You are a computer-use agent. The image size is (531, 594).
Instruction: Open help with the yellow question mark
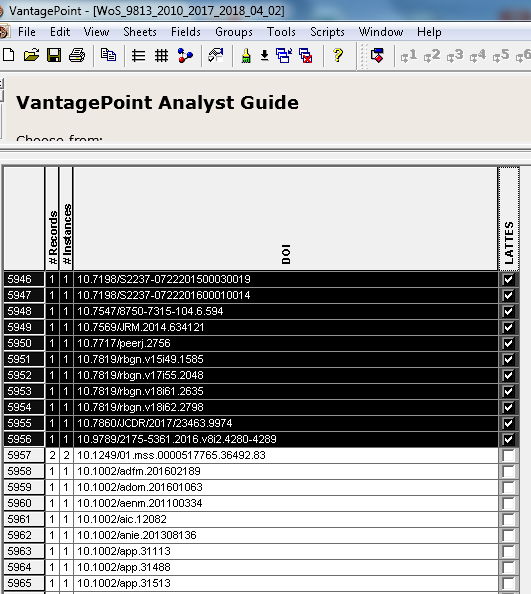click(338, 55)
